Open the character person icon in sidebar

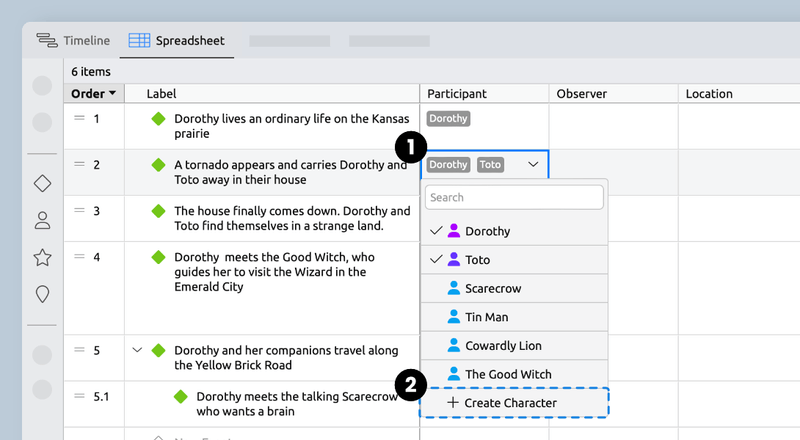point(42,221)
